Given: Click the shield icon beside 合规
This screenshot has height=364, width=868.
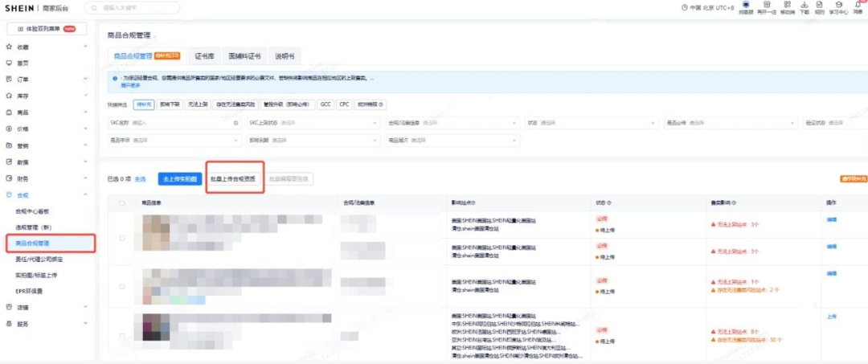Looking at the screenshot, I should 9,194.
